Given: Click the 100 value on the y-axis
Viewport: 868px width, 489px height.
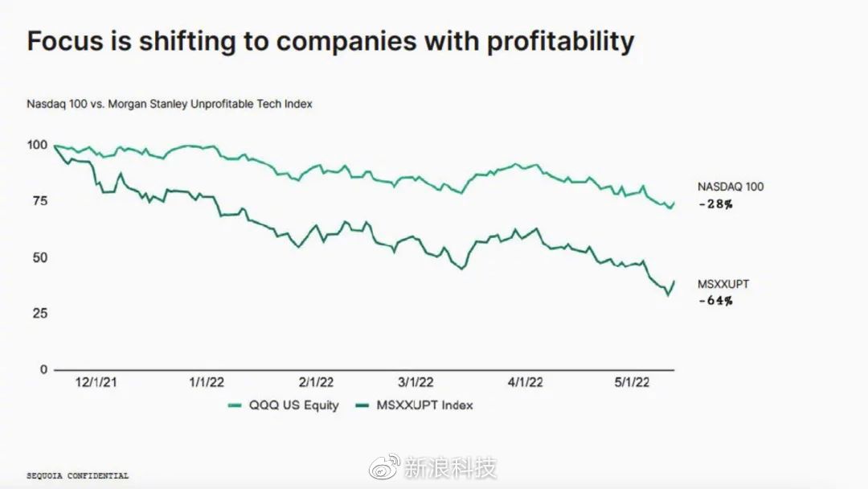Looking at the screenshot, I should point(37,146).
